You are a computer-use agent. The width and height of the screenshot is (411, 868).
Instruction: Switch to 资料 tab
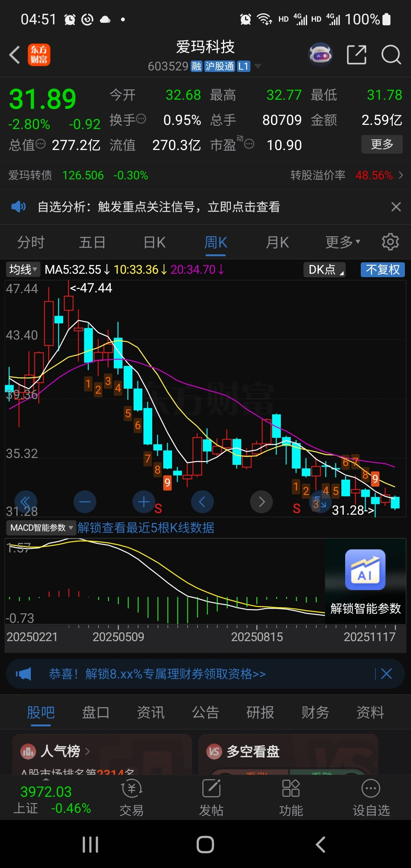pos(370,712)
